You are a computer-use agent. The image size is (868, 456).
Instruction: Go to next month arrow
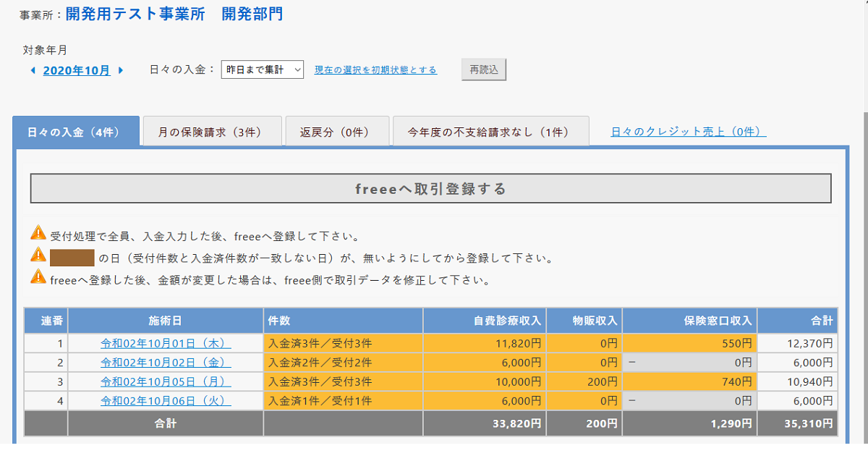121,71
